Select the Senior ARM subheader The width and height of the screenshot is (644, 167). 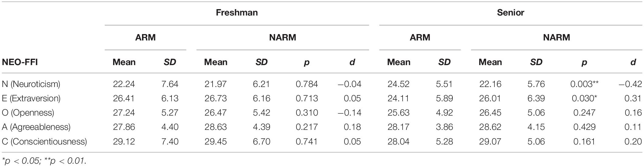click(420, 37)
